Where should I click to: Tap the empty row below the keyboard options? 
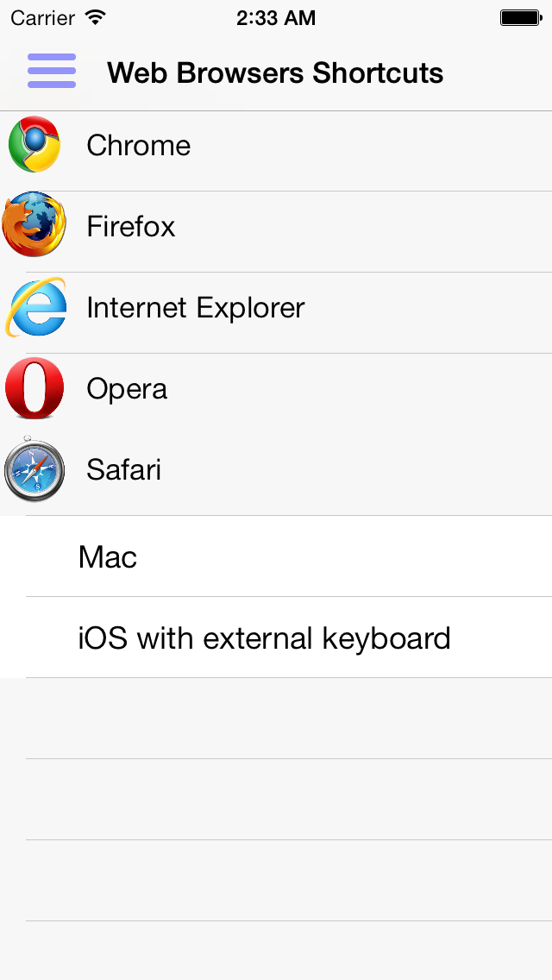276,720
